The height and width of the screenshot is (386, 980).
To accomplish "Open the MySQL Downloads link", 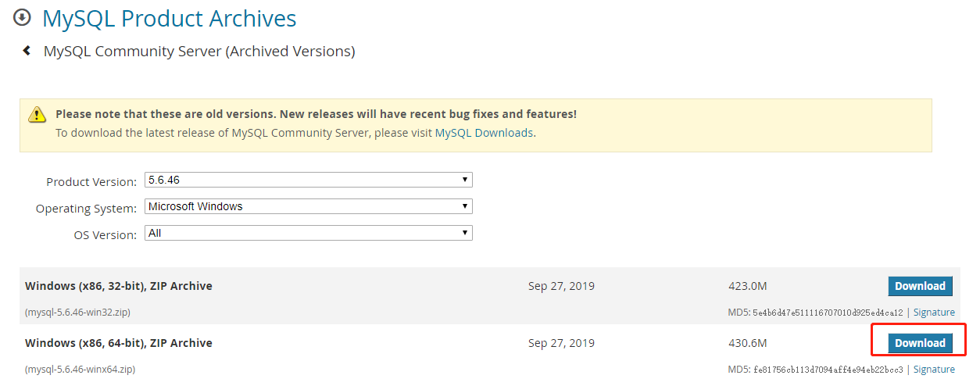I will pyautogui.click(x=484, y=133).
